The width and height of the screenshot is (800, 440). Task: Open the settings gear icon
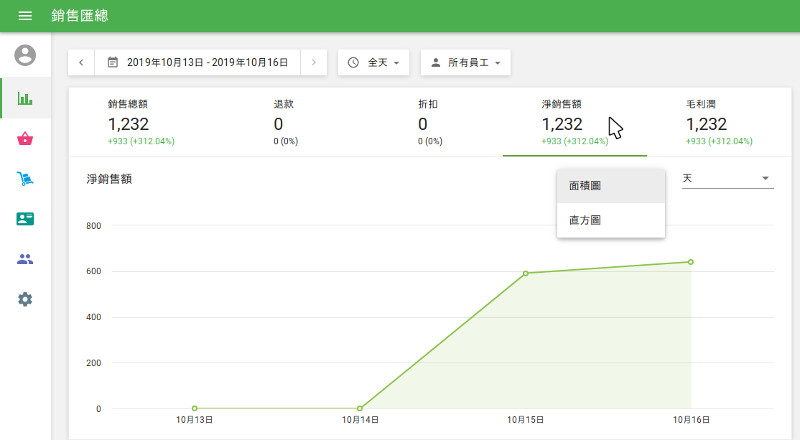(x=25, y=299)
